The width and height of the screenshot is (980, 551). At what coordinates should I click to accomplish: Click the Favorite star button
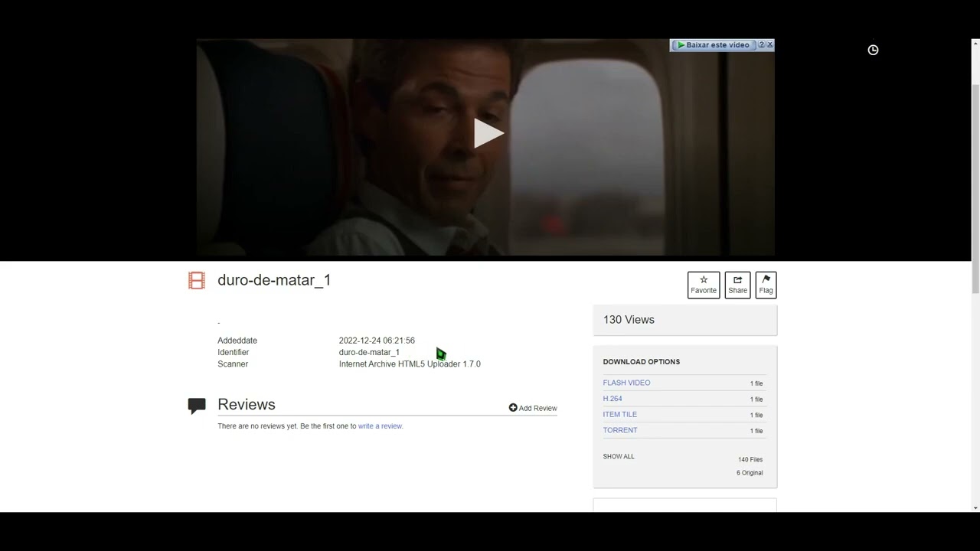(703, 285)
